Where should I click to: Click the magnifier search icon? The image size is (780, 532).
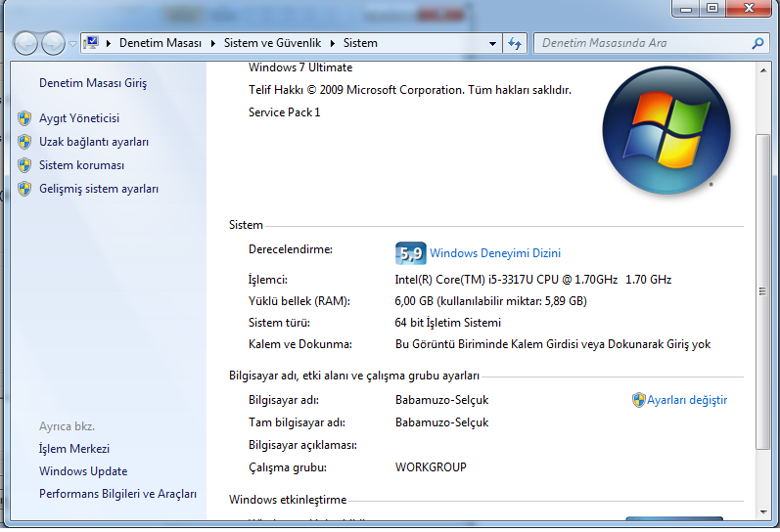[x=757, y=44]
